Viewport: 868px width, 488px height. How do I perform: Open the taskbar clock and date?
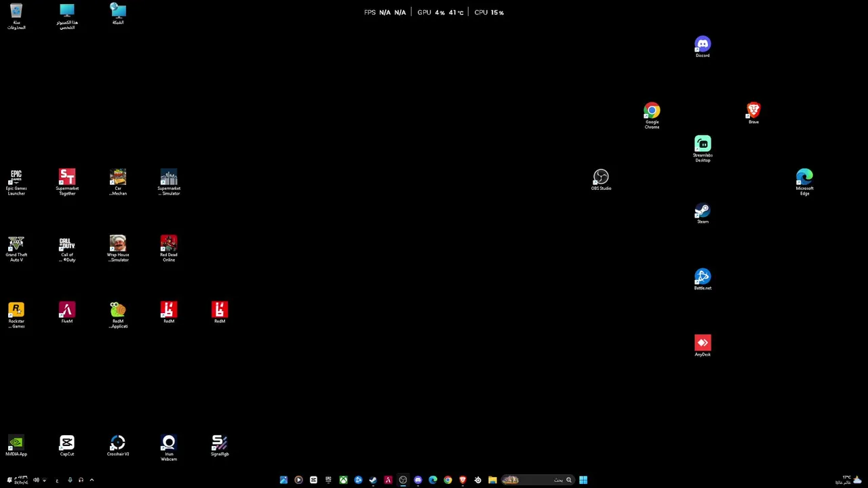click(21, 480)
